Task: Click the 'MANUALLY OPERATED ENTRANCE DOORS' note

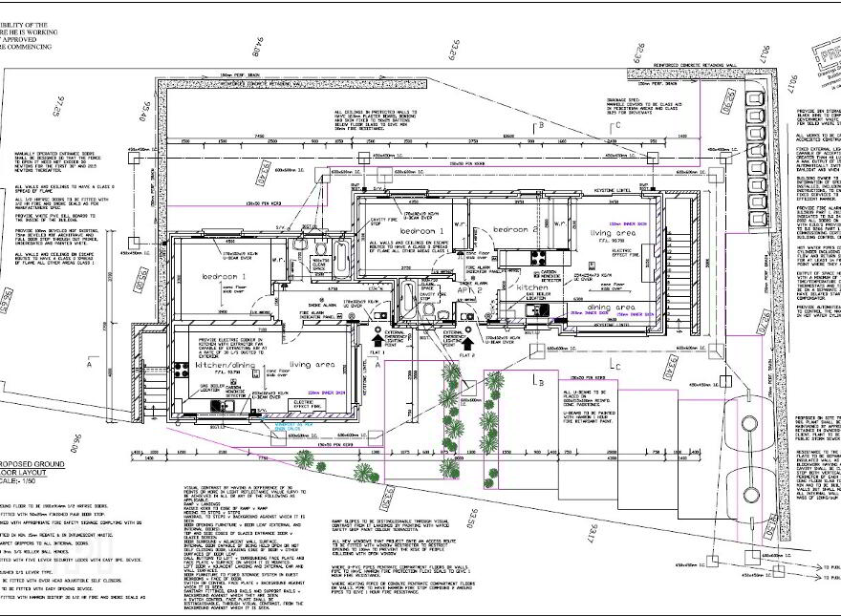Action: click(58, 163)
